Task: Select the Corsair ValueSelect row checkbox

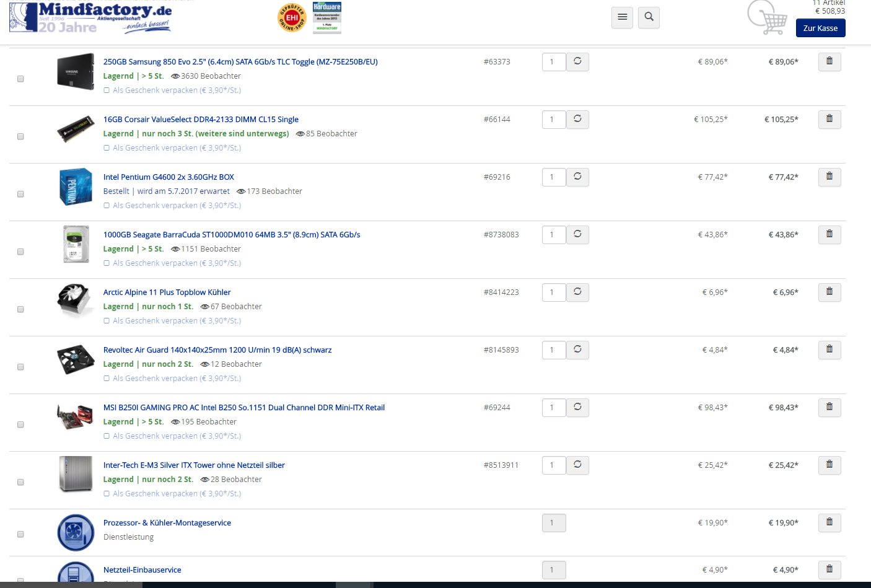Action: [x=20, y=136]
